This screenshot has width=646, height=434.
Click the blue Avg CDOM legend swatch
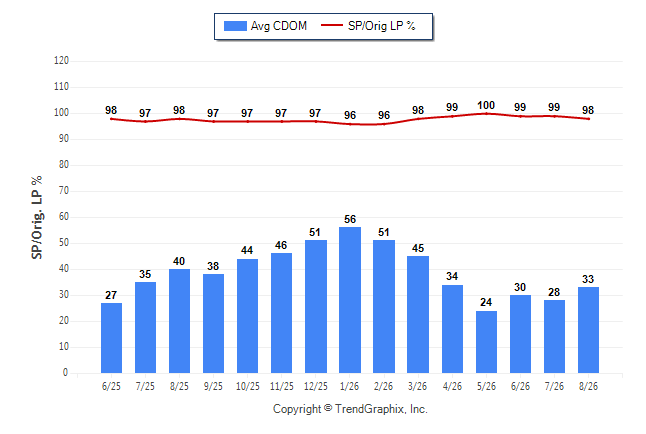click(x=235, y=26)
